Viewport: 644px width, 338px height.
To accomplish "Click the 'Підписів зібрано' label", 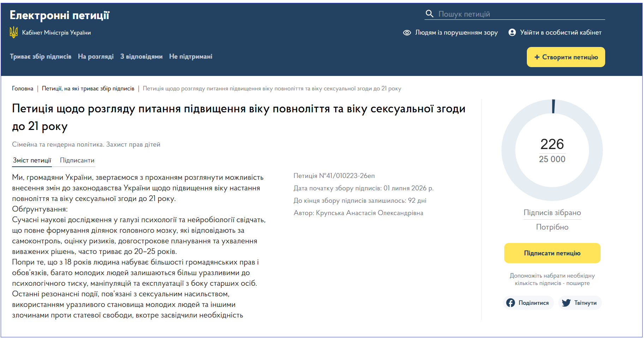I will [x=552, y=213].
